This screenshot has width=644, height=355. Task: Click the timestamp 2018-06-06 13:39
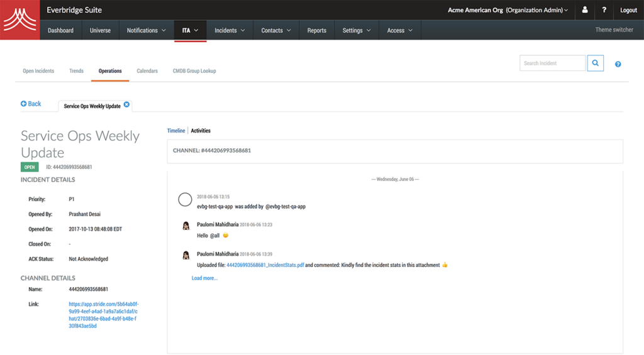tap(256, 254)
